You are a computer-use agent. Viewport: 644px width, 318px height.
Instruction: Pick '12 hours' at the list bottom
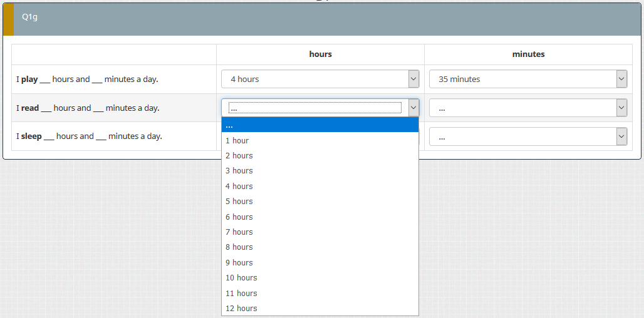coord(319,309)
